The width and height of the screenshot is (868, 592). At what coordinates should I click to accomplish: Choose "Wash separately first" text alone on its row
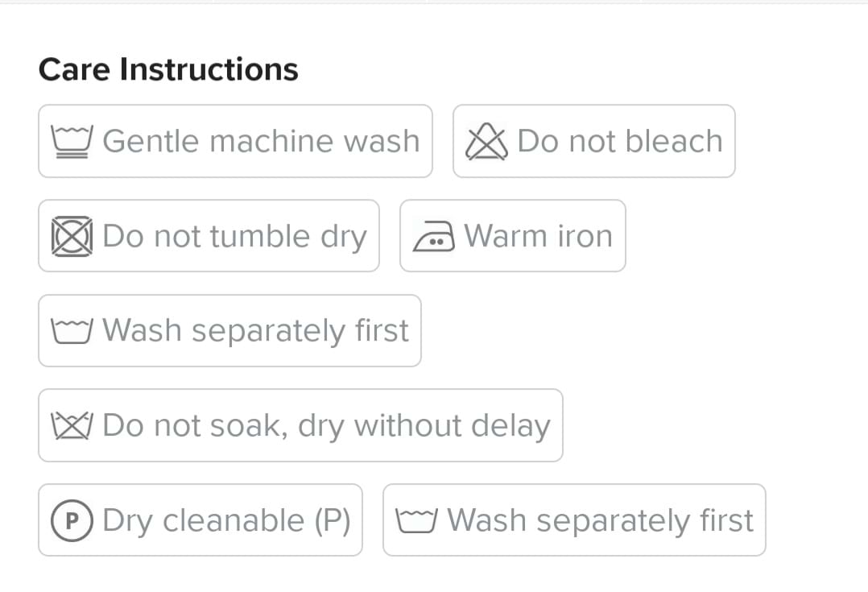point(255,331)
